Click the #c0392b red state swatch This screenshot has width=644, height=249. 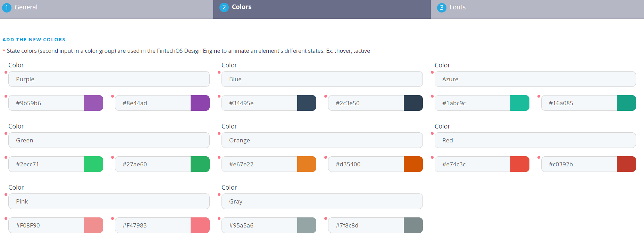pyautogui.click(x=626, y=164)
